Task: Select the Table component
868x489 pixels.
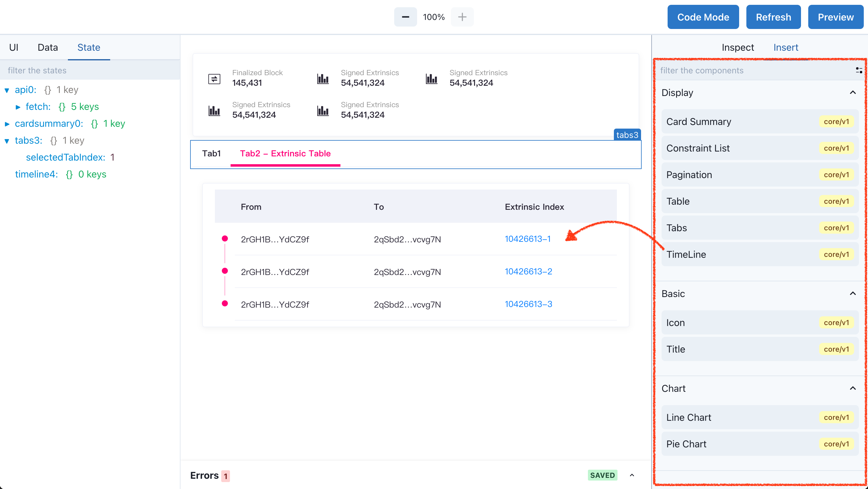Action: [760, 202]
